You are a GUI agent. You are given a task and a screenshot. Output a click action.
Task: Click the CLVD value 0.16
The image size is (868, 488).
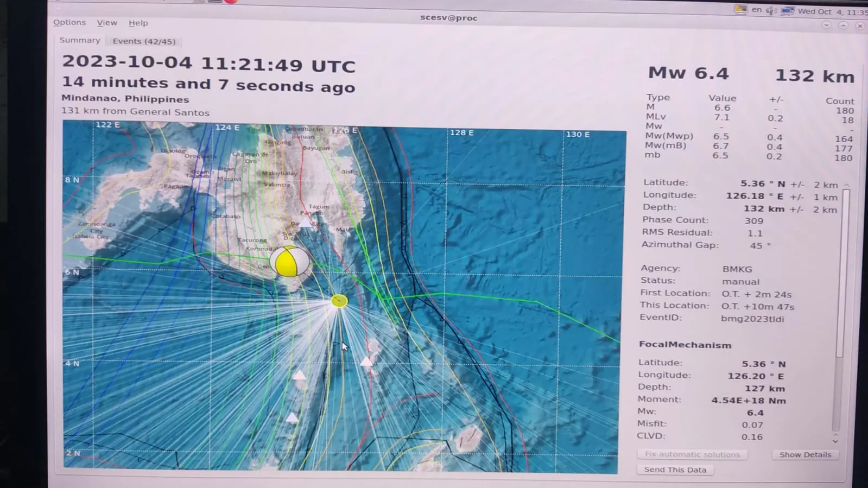[x=752, y=437]
